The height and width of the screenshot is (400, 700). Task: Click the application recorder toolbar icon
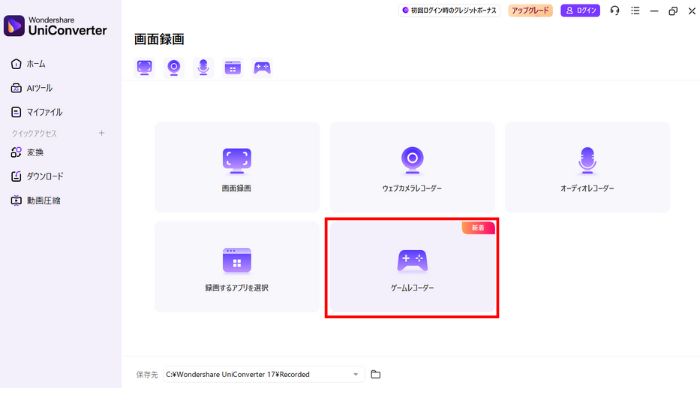[233, 67]
